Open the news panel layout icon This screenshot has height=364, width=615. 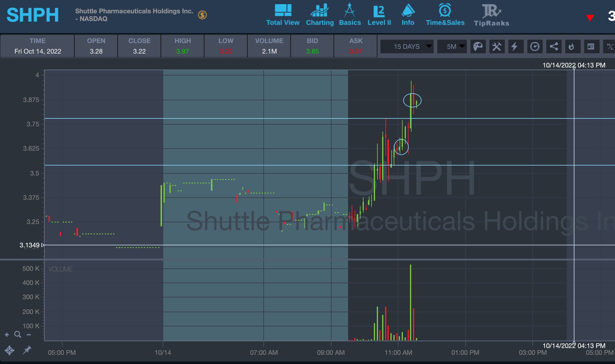(591, 46)
